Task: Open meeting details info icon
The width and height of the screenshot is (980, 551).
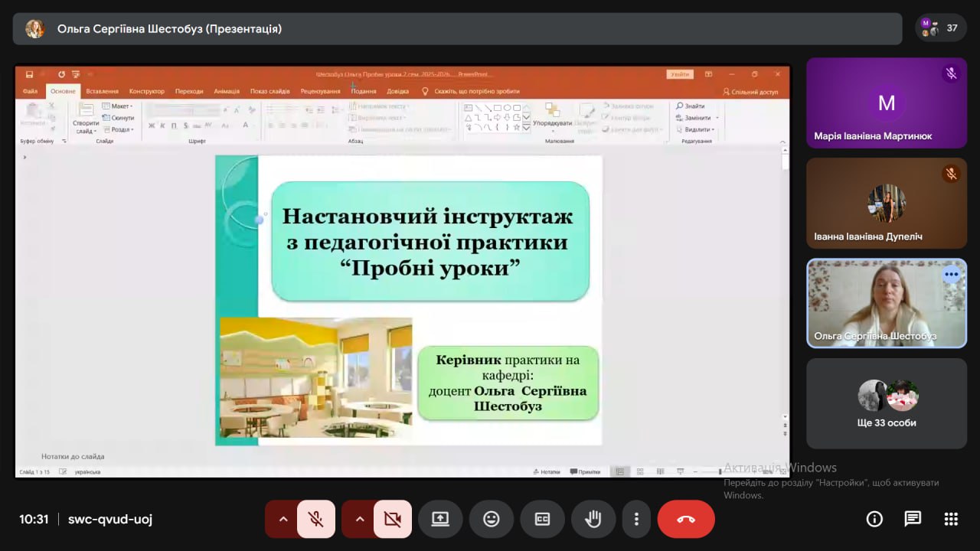Action: point(874,519)
